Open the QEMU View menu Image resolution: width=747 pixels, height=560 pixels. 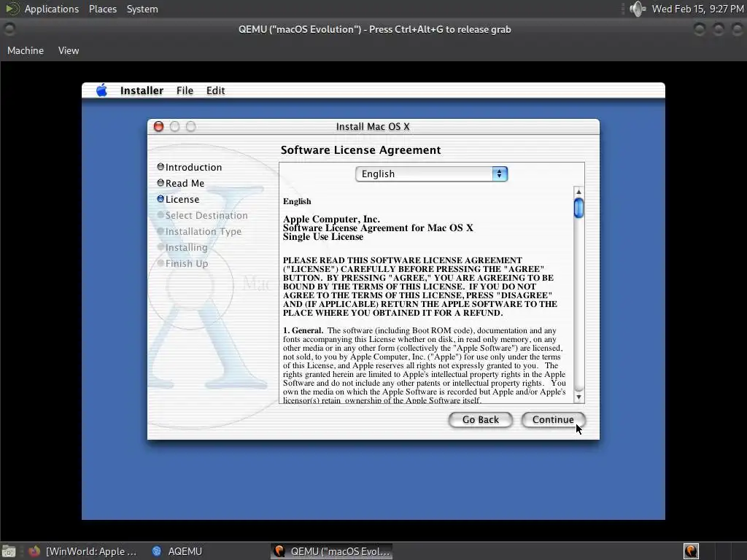[69, 50]
